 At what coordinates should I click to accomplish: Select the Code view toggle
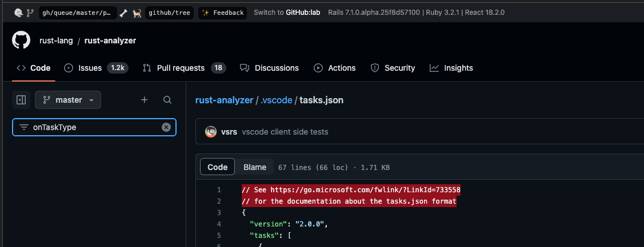tap(217, 167)
